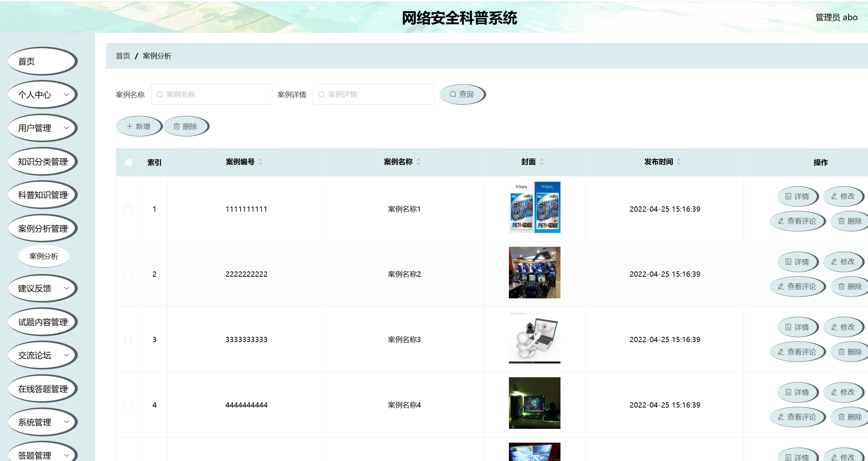Check the checkbox for row index 3
The image size is (868, 461).
[129, 339]
